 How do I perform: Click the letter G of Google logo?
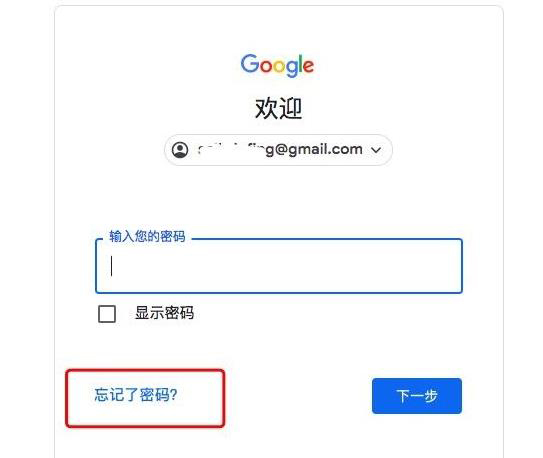pos(250,63)
